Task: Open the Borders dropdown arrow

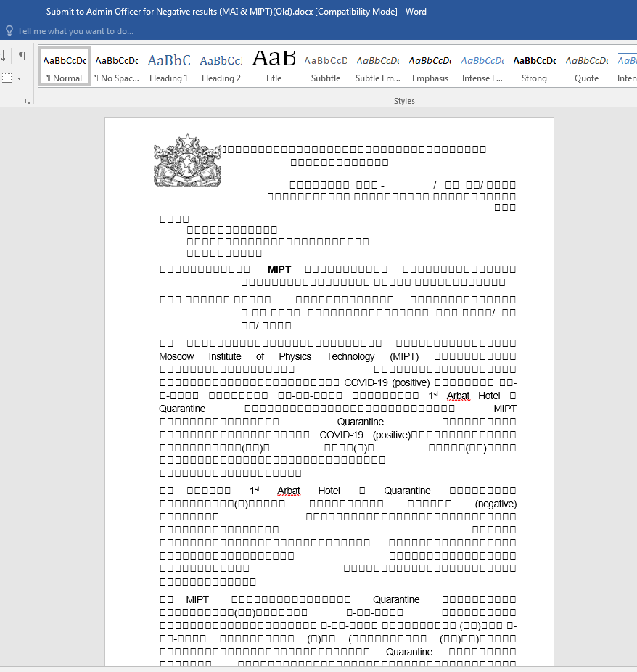Action: 20,78
